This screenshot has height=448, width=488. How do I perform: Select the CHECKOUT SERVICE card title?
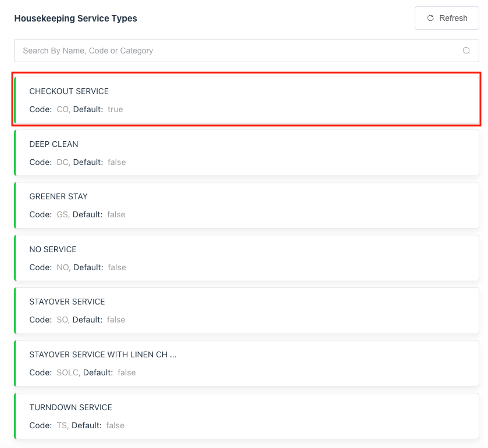(69, 91)
